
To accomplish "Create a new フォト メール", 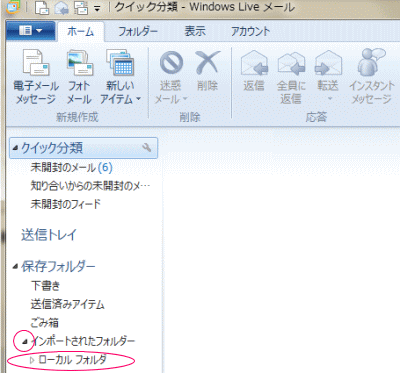I will [79, 77].
